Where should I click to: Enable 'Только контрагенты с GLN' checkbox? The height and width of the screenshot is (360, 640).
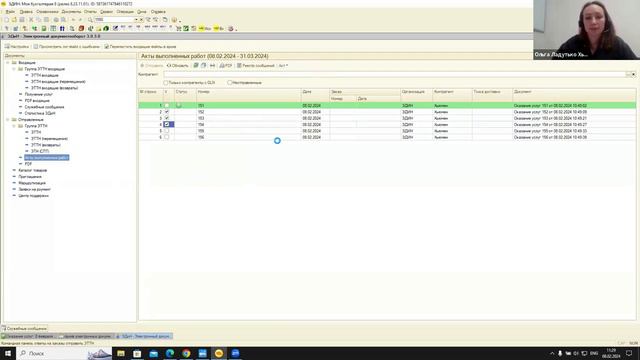click(166, 82)
